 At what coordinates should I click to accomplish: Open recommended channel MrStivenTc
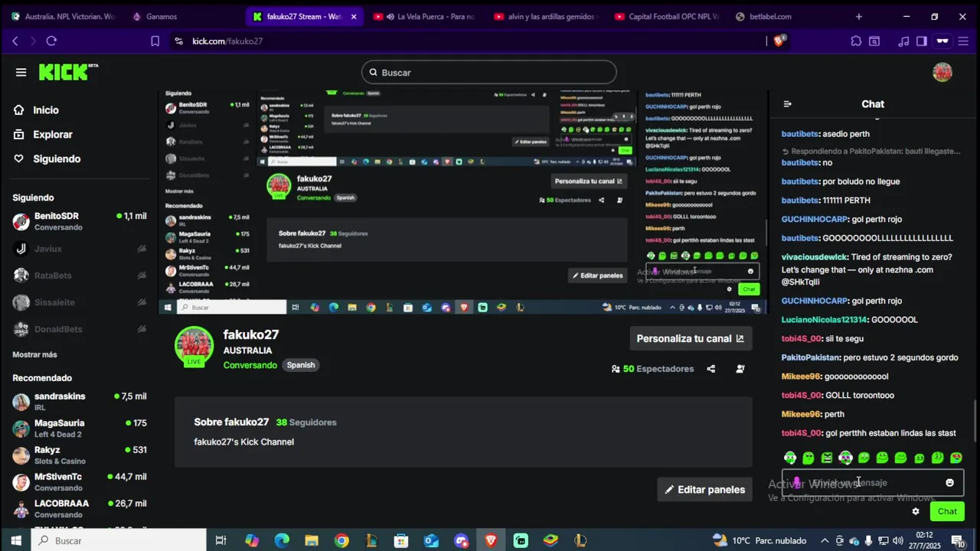[x=80, y=482]
